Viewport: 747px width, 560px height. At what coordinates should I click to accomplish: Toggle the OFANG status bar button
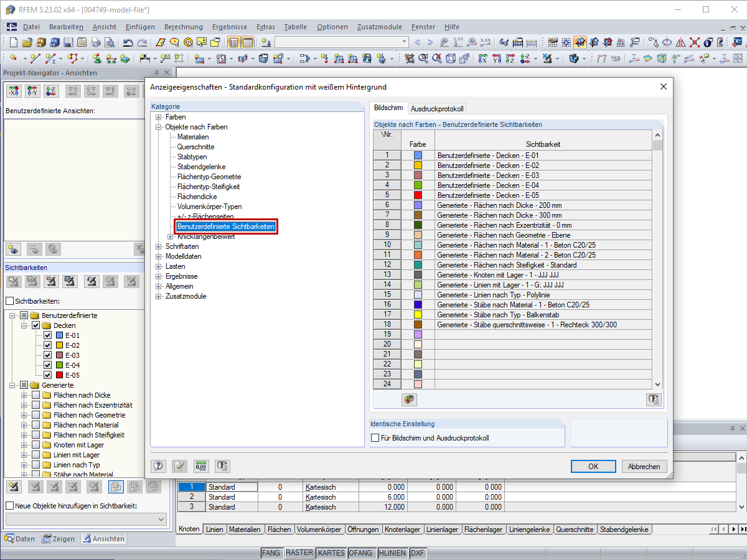360,553
